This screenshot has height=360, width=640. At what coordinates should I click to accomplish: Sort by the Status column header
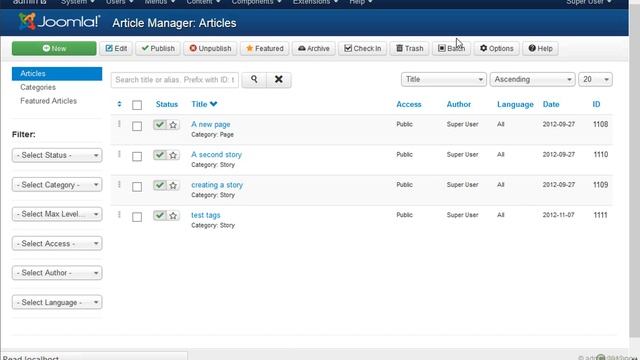point(167,104)
